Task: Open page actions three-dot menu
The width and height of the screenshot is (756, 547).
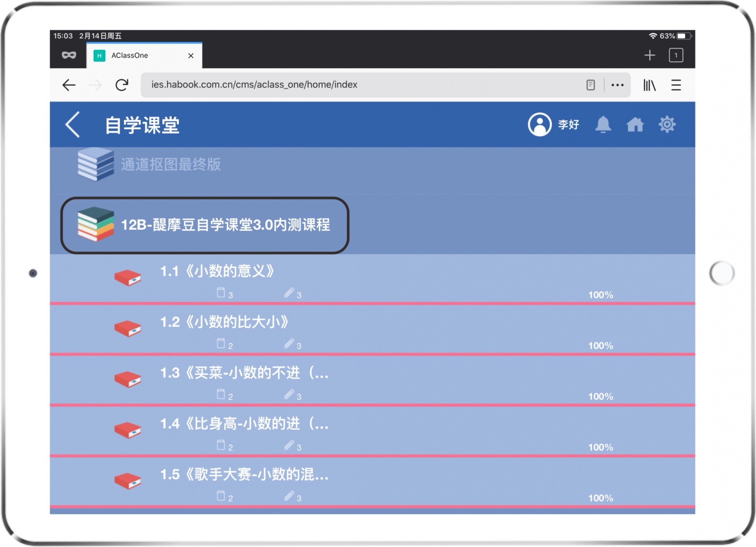Action: point(617,85)
